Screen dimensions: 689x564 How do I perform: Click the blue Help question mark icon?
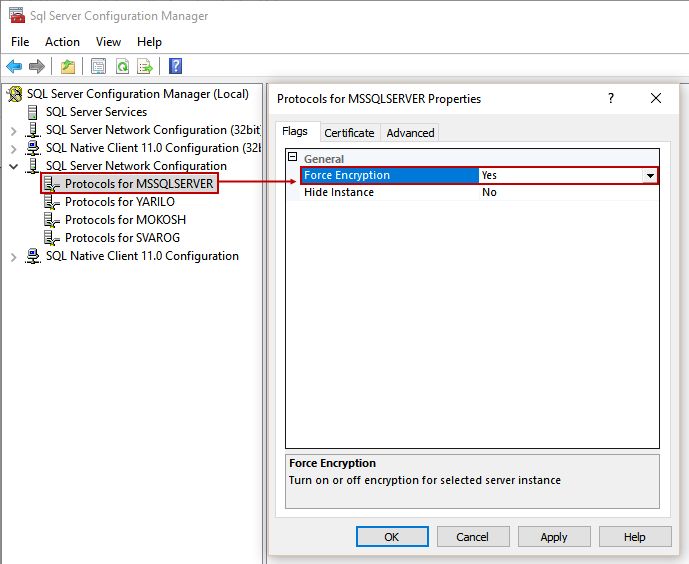point(175,66)
